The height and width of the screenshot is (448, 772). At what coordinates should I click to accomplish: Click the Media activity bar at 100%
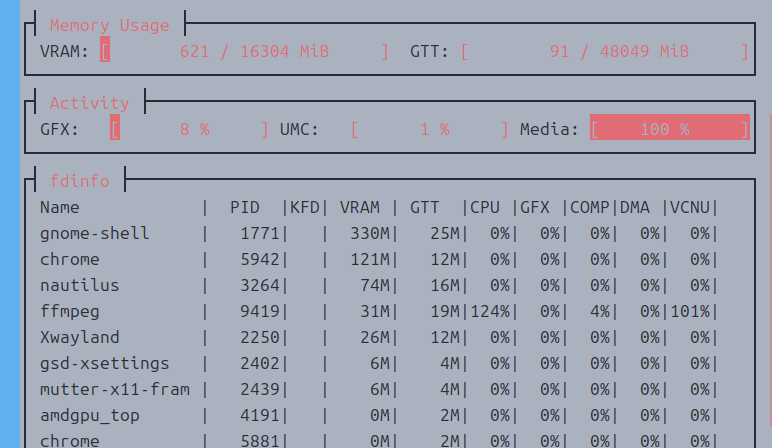669,129
